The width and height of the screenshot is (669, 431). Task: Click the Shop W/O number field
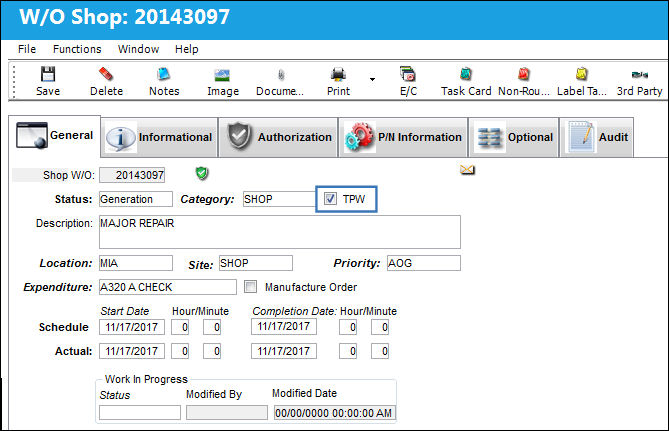[132, 175]
